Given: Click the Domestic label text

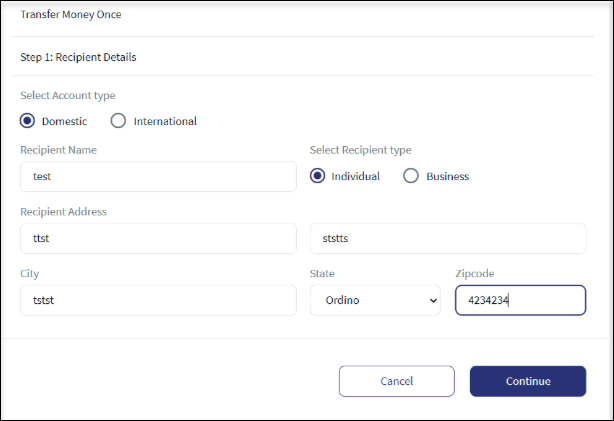Looking at the screenshot, I should pos(64,121).
